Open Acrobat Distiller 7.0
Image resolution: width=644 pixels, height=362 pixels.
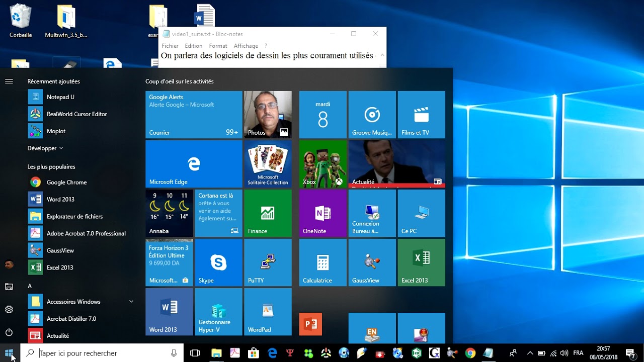tap(80, 319)
